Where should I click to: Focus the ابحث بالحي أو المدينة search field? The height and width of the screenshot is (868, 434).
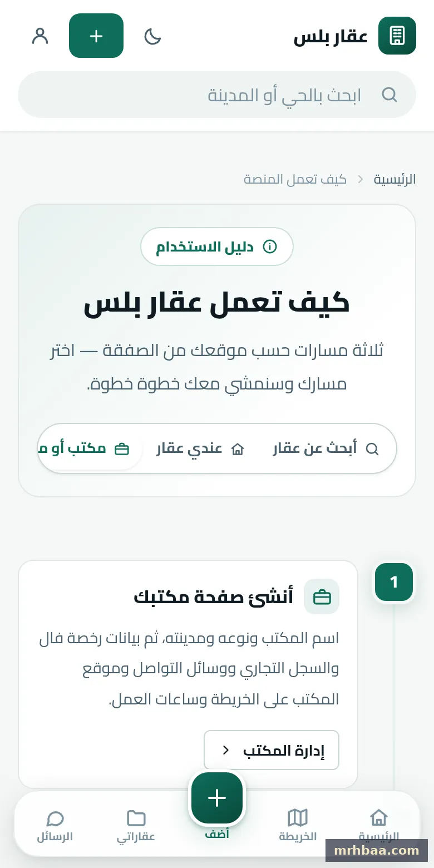217,95
